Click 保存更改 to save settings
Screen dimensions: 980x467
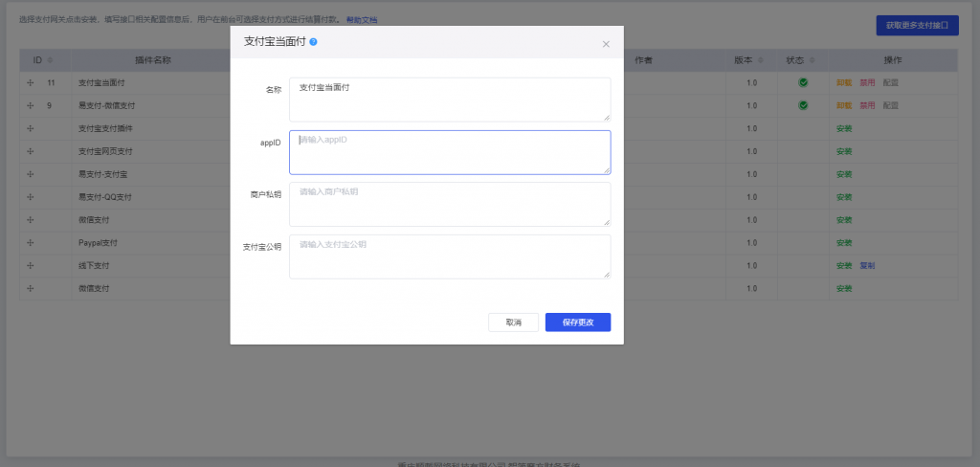[578, 322]
